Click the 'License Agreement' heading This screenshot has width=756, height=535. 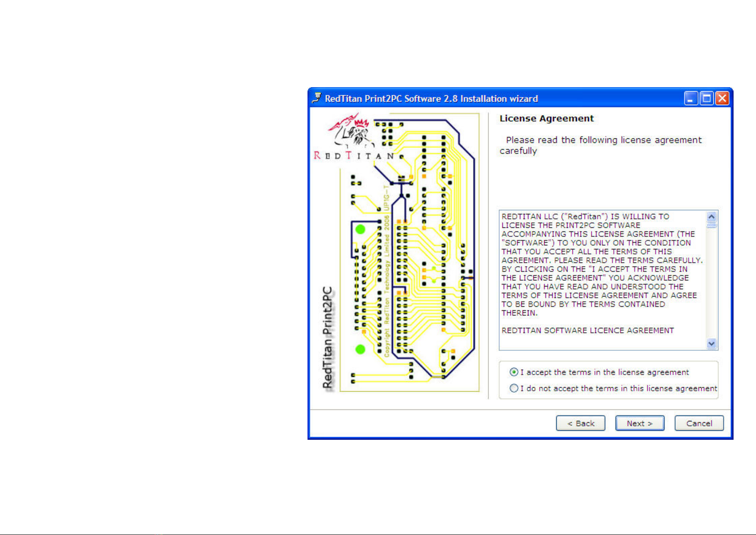[546, 119]
